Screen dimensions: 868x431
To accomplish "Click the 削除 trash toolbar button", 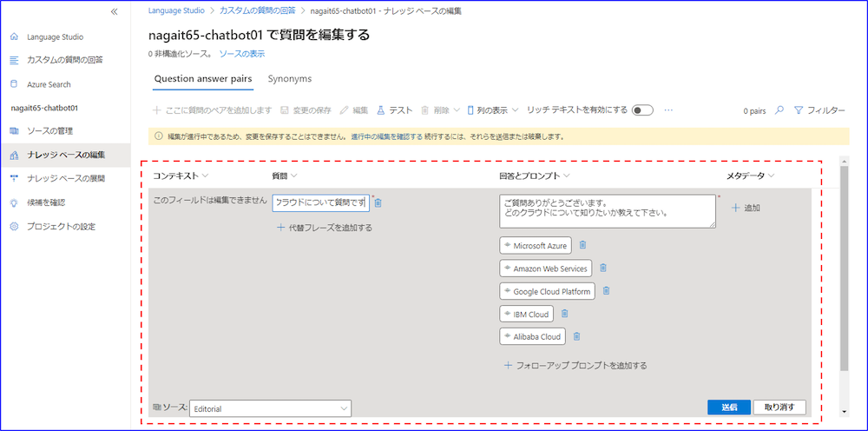I will [x=435, y=110].
